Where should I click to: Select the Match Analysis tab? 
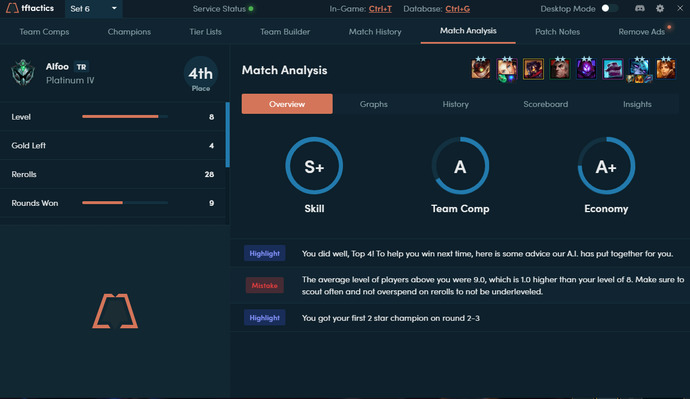(x=468, y=31)
